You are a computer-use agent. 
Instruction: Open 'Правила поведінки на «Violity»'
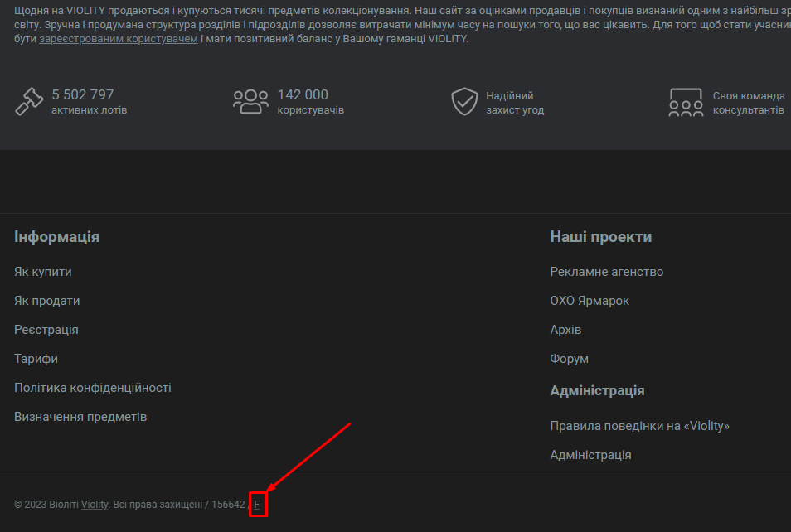coord(639,426)
